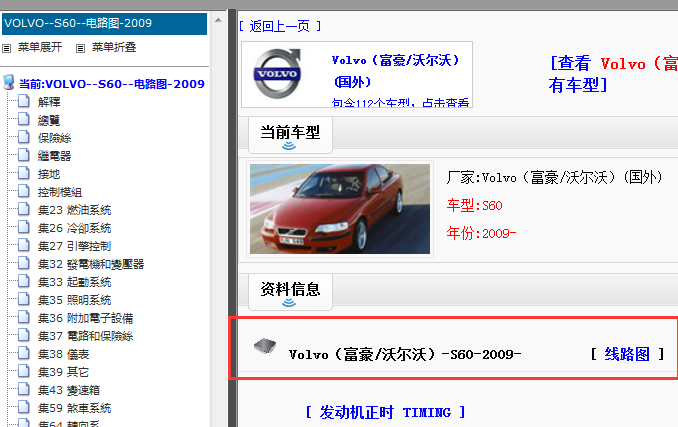Open the 總覽 tree entry

[49, 120]
